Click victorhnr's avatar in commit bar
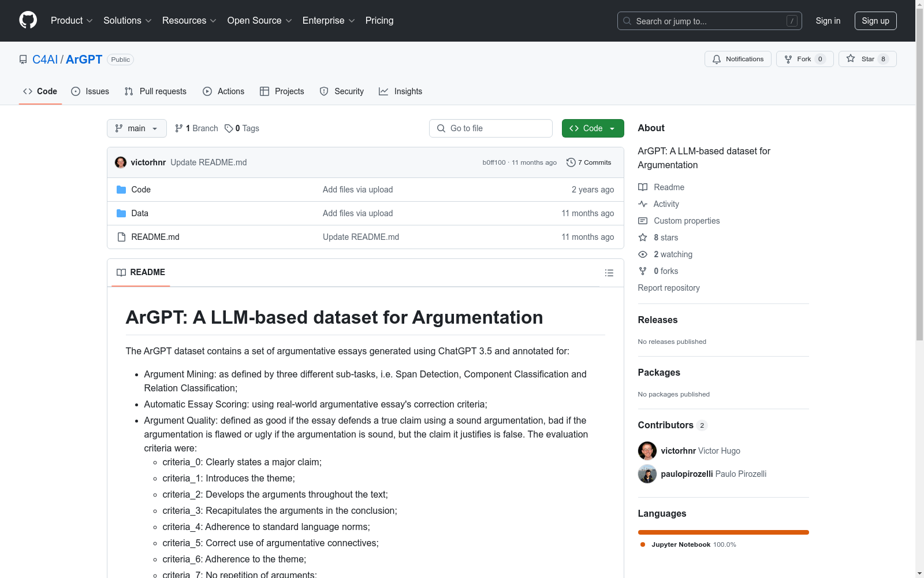 click(121, 162)
